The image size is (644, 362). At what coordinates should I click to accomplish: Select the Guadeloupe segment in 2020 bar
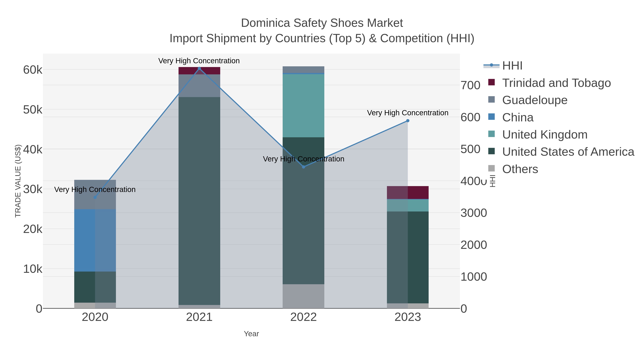point(95,194)
